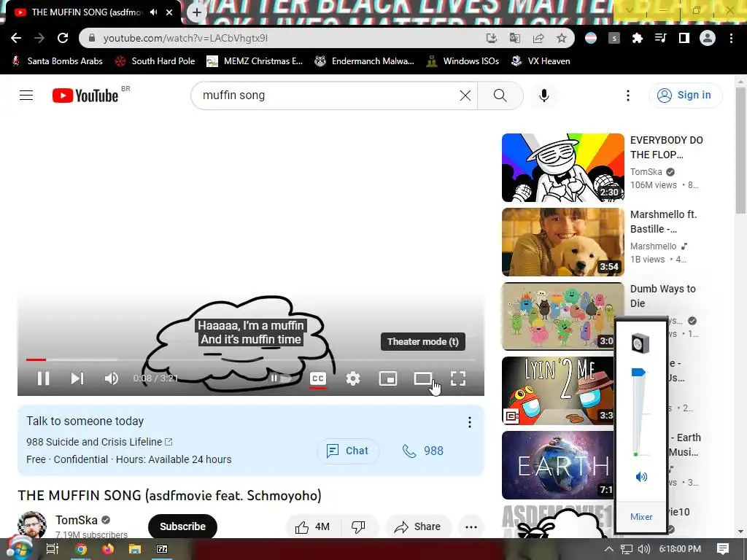Skip to next video in player
The width and height of the screenshot is (747, 560).
(x=77, y=378)
